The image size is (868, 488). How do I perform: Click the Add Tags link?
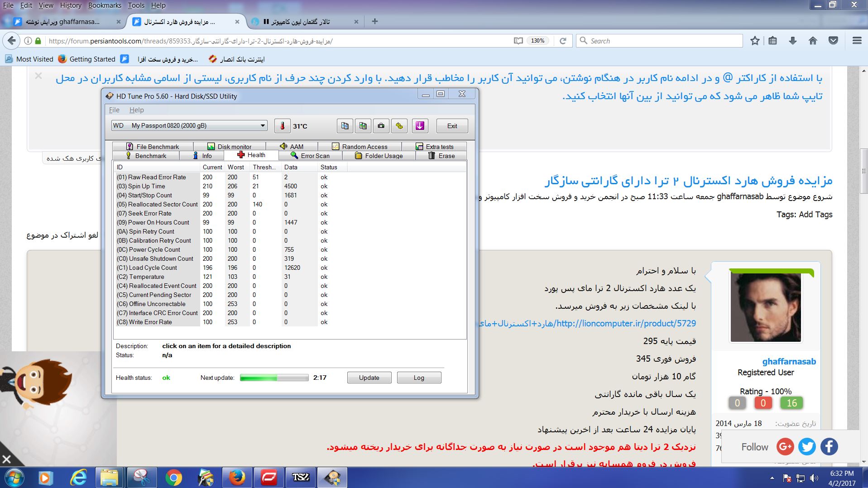point(815,215)
